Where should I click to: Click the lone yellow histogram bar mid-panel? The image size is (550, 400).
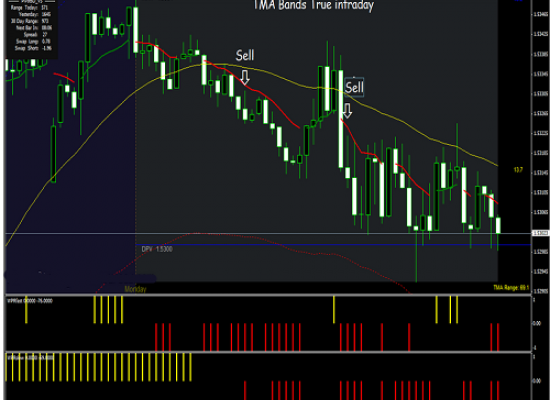[334, 309]
